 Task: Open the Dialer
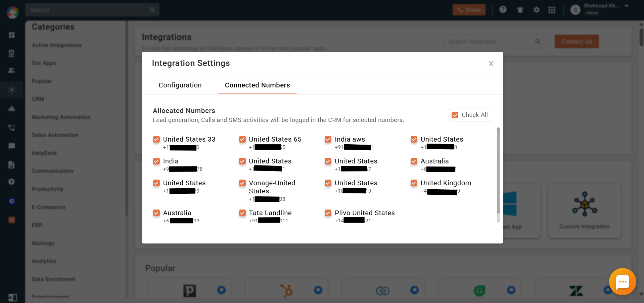(x=469, y=10)
